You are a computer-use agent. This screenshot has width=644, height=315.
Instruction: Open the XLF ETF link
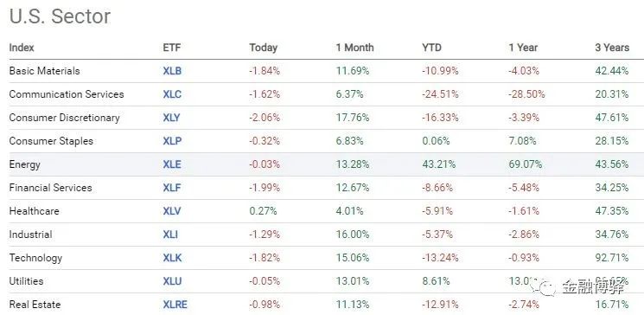(x=172, y=189)
